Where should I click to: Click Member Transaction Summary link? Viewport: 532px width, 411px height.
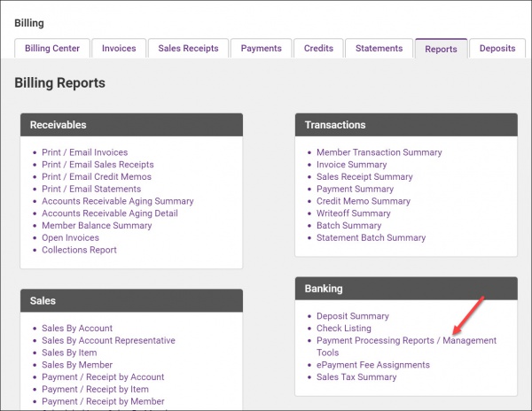(x=379, y=152)
